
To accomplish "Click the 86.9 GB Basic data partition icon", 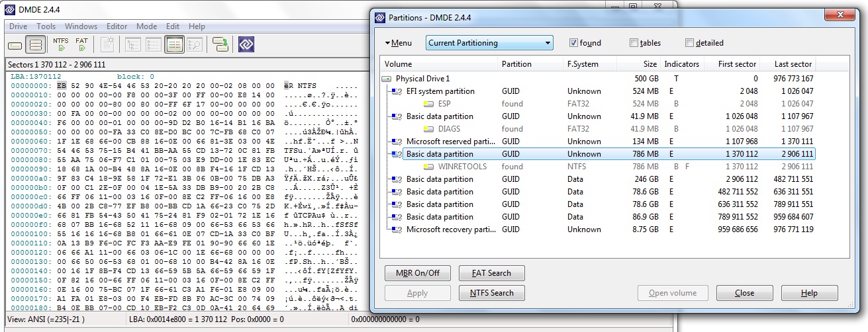I will pos(396,217).
